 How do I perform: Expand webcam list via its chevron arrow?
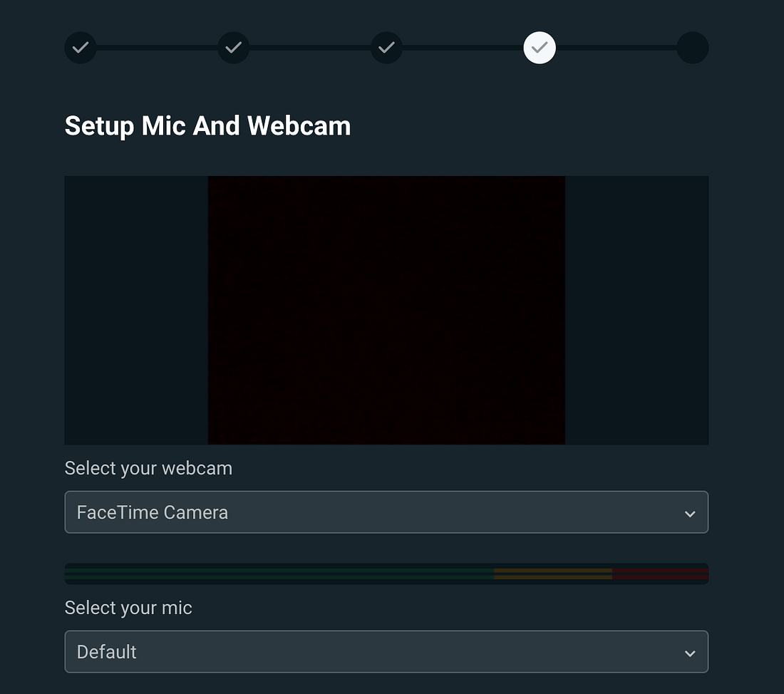(x=690, y=514)
